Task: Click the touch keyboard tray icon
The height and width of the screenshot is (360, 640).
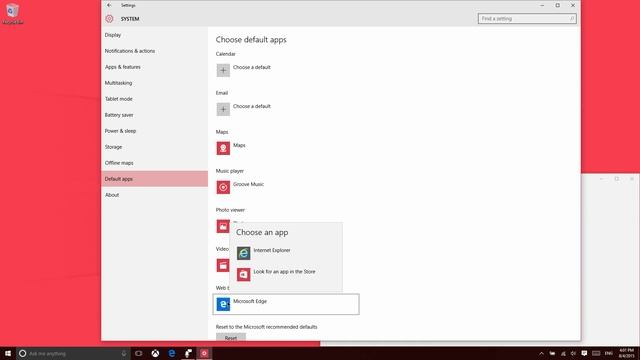Action: [596, 353]
